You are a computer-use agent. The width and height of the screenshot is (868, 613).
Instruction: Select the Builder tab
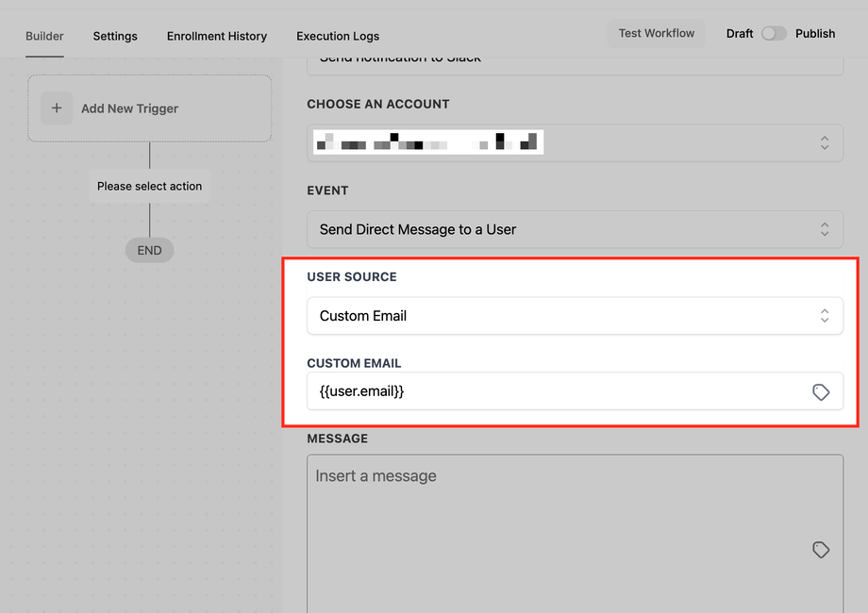coord(44,36)
